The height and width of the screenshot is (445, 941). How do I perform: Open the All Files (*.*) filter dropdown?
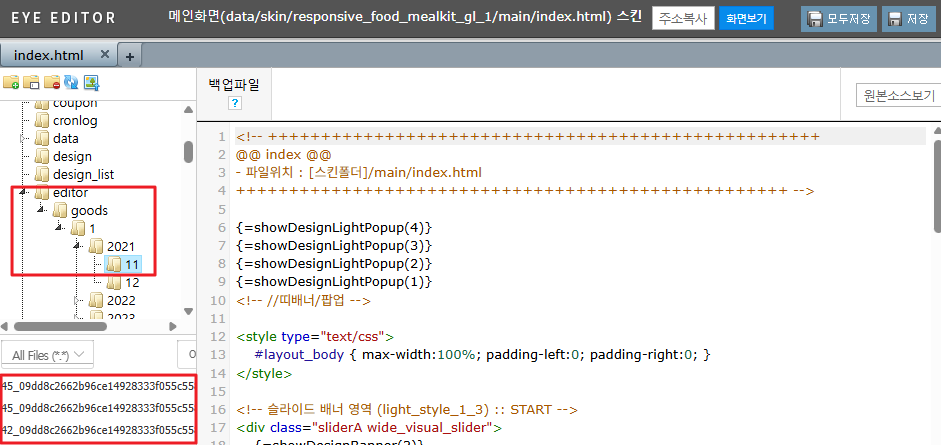47,355
